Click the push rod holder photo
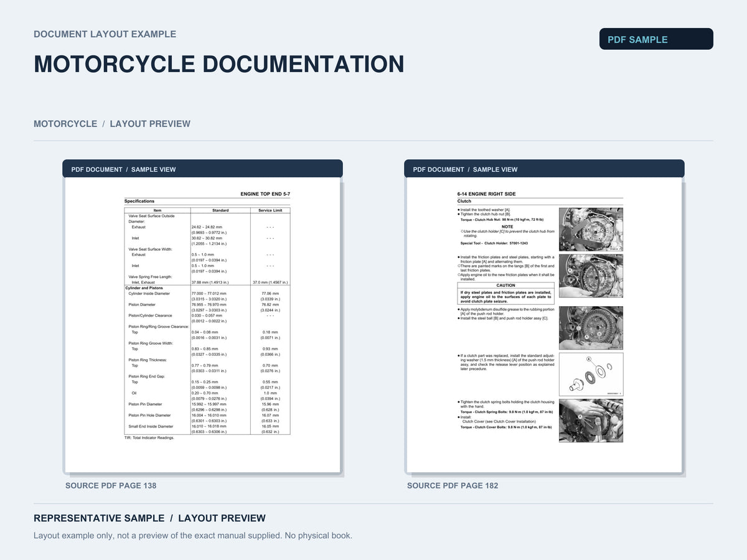The width and height of the screenshot is (747, 560). pos(591,328)
